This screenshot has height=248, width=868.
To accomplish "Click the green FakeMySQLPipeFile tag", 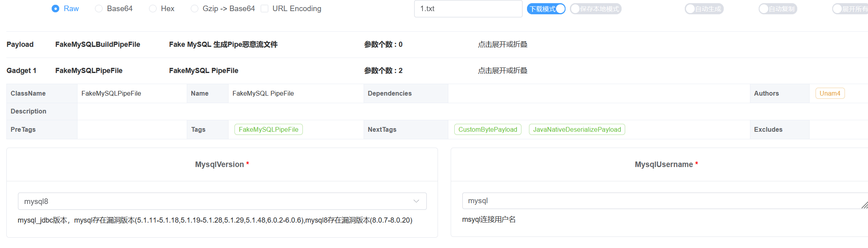I will click(x=268, y=129).
